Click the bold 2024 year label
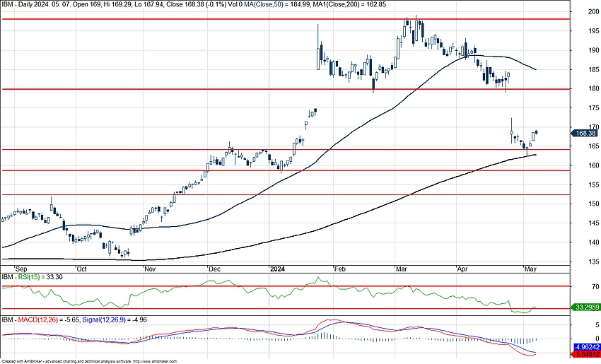Image resolution: width=601 pixels, height=364 pixels. click(277, 269)
